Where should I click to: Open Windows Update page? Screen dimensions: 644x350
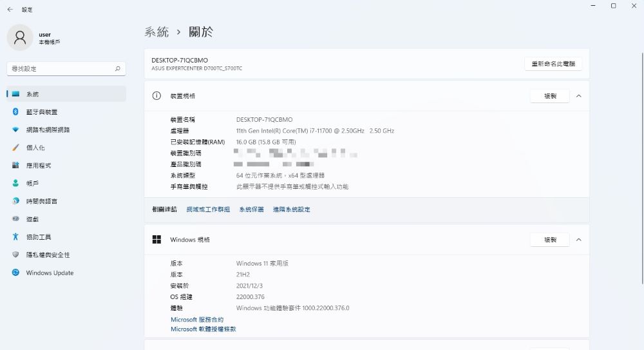[66, 273]
